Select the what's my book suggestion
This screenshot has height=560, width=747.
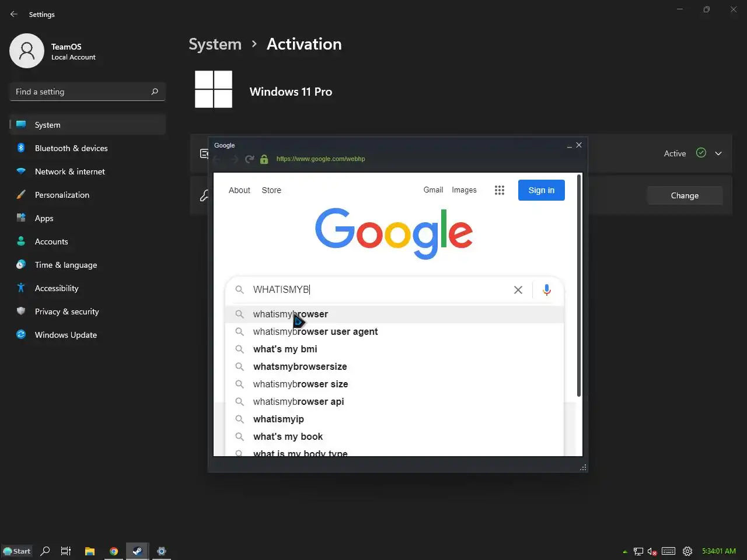tap(395, 436)
